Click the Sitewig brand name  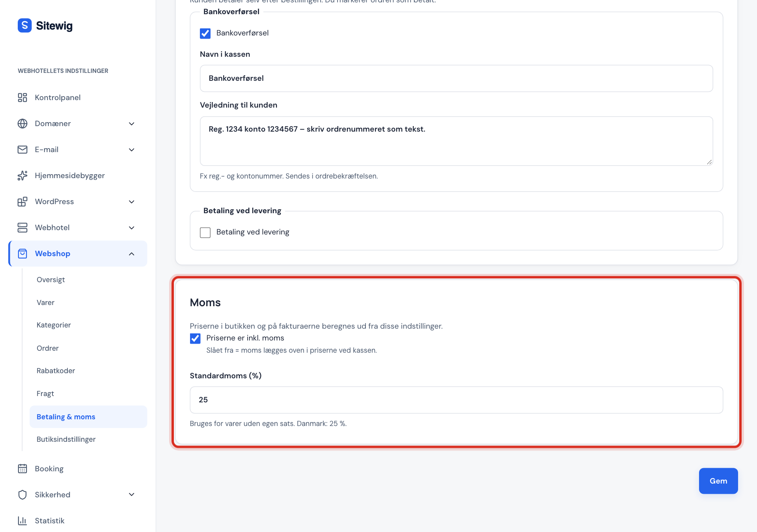[54, 26]
